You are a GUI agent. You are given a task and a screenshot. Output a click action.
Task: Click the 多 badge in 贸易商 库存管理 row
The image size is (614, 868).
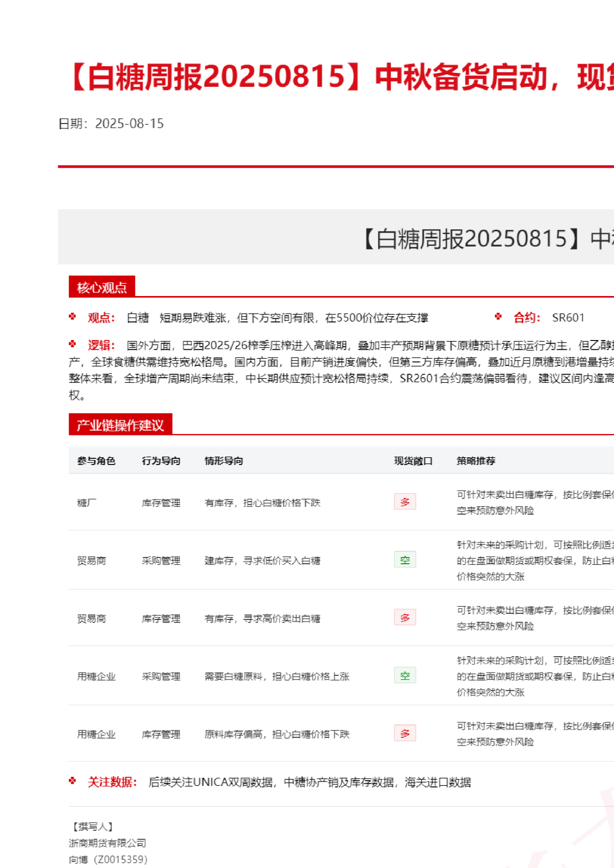point(405,617)
